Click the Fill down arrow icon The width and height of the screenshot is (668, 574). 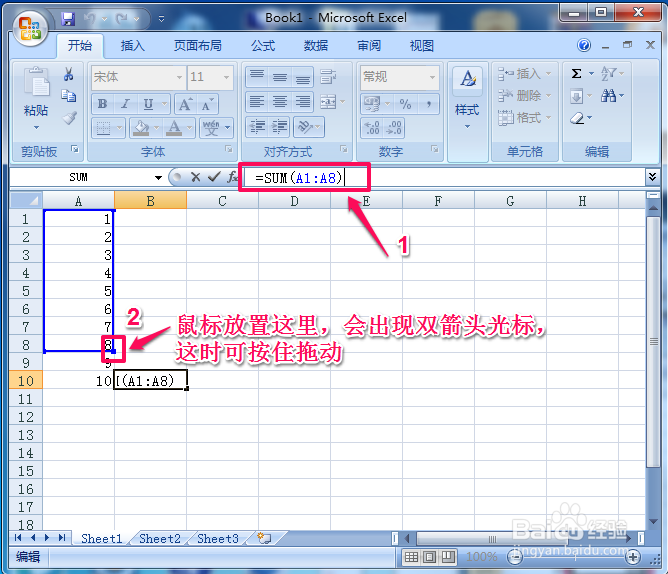[576, 96]
